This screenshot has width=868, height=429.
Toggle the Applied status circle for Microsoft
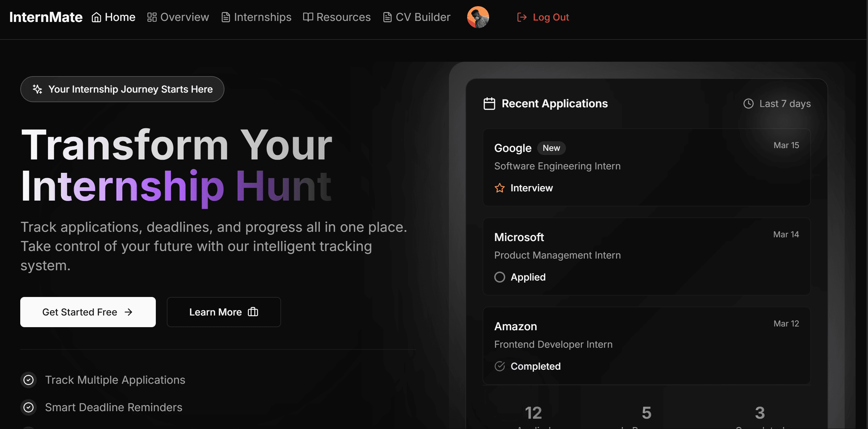(x=500, y=277)
